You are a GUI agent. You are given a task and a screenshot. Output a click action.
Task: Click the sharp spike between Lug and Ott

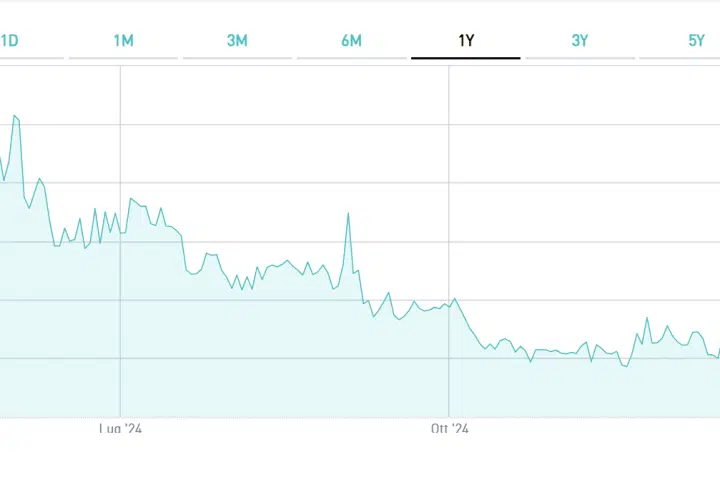click(x=348, y=213)
